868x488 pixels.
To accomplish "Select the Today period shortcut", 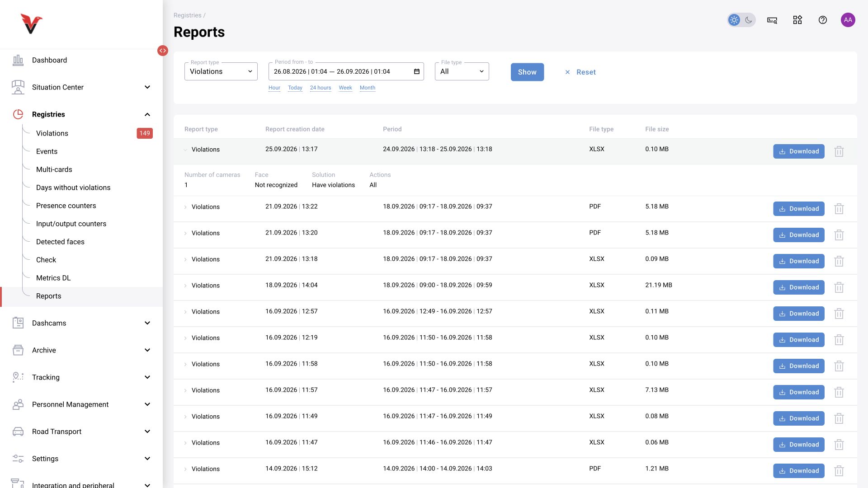I will [x=295, y=88].
